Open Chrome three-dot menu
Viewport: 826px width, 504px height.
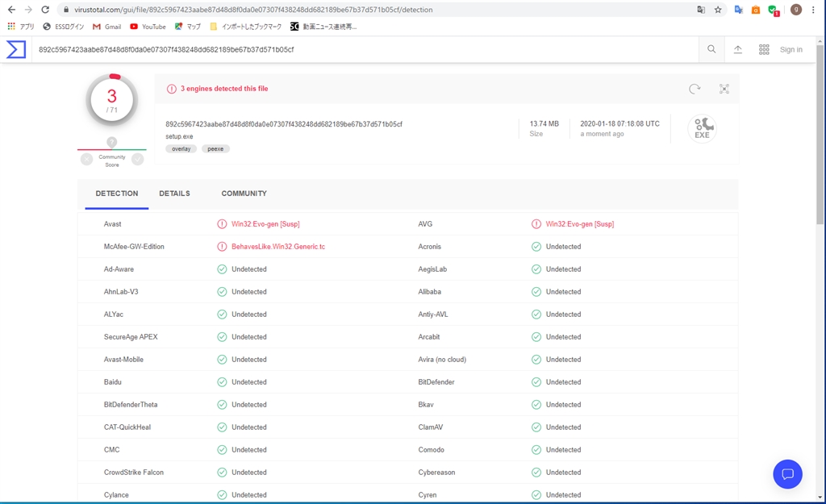[813, 10]
